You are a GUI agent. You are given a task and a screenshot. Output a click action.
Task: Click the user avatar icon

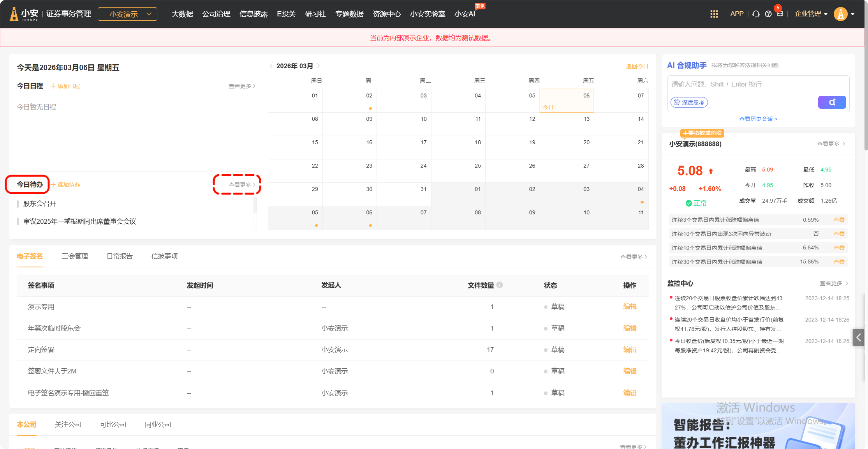tap(840, 14)
